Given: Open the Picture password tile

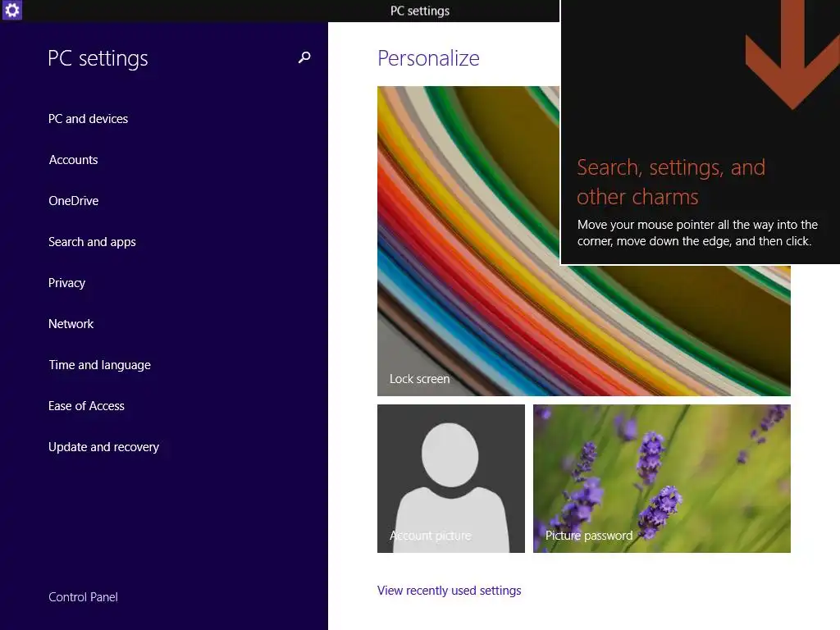Looking at the screenshot, I should point(662,478).
